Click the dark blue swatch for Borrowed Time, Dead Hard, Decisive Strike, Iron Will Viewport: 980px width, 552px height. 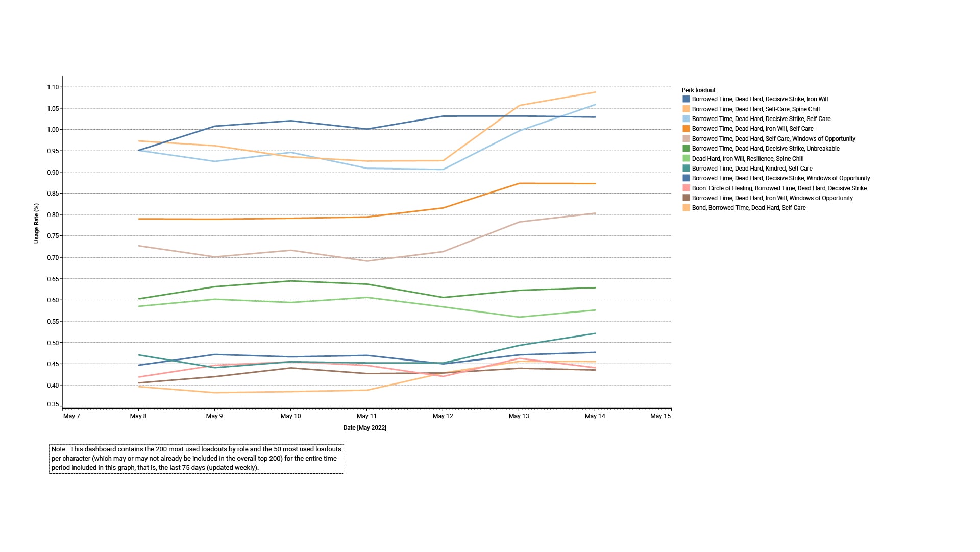coord(686,99)
